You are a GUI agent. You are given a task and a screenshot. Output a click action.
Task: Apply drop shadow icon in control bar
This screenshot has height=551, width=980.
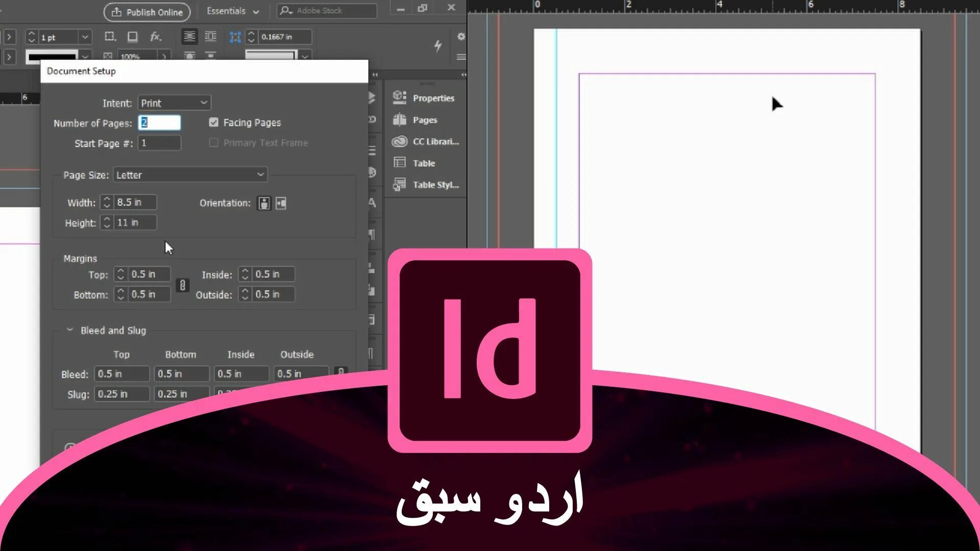coord(133,37)
